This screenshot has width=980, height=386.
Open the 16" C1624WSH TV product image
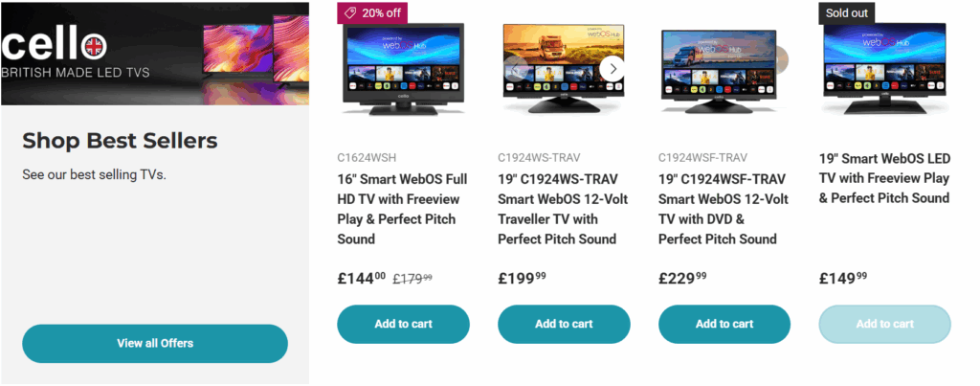pyautogui.click(x=403, y=69)
